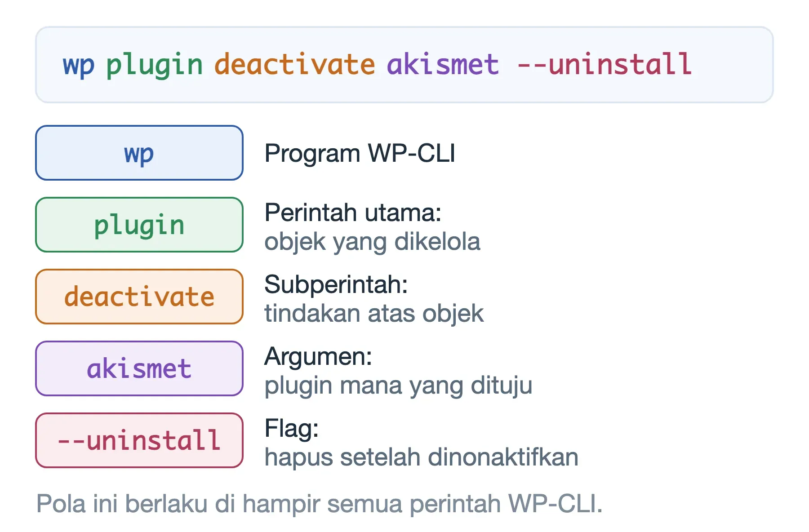Click 'plugin mana yang dituju' text
Viewport: 809px width, 532px height.
point(398,386)
